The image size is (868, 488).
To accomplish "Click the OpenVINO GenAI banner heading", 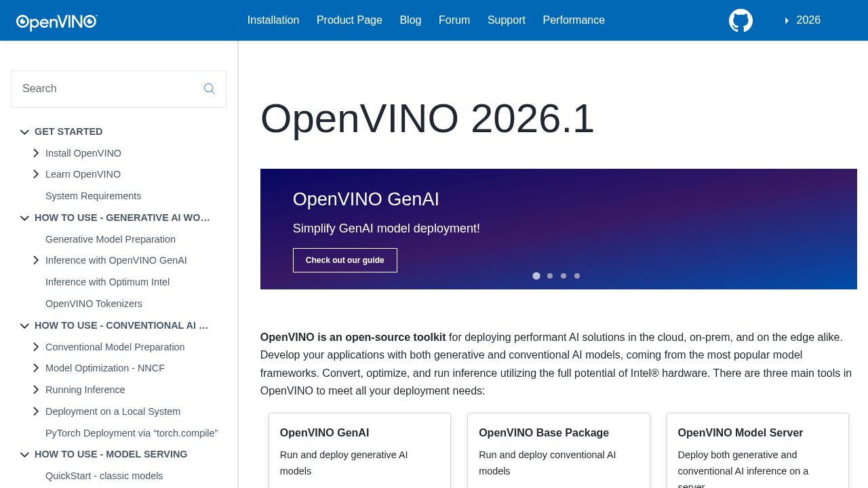I will click(x=366, y=199).
